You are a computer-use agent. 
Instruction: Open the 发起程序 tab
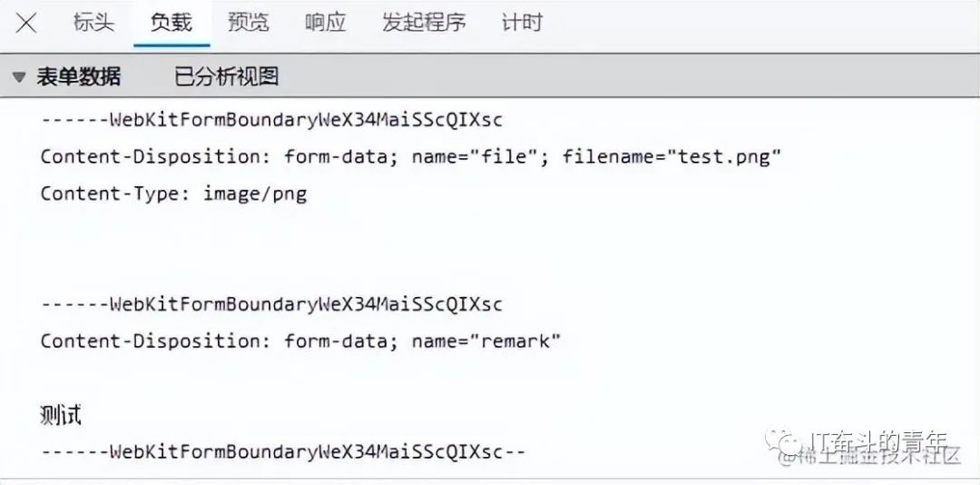(424, 24)
